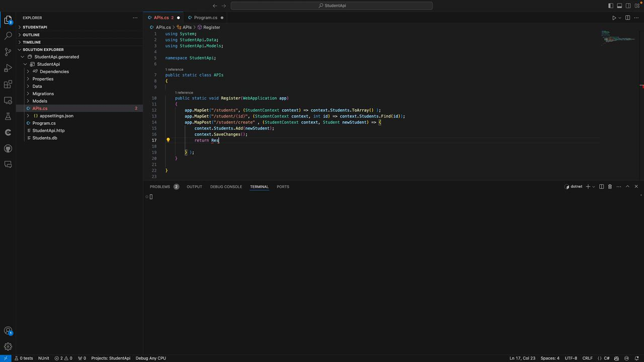The width and height of the screenshot is (644, 362).
Task: Toggle the bottom panel visibility
Action: pos(619,6)
